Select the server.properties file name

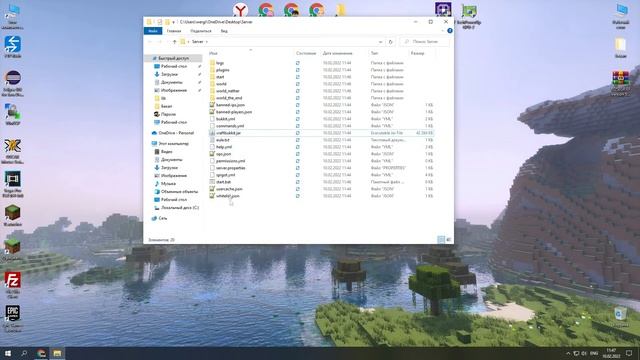pyautogui.click(x=231, y=168)
